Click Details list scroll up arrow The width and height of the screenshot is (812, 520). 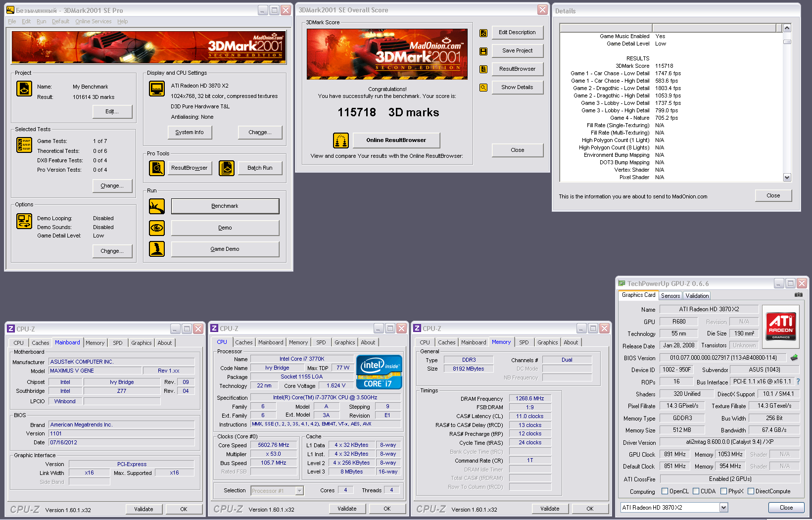(787, 28)
